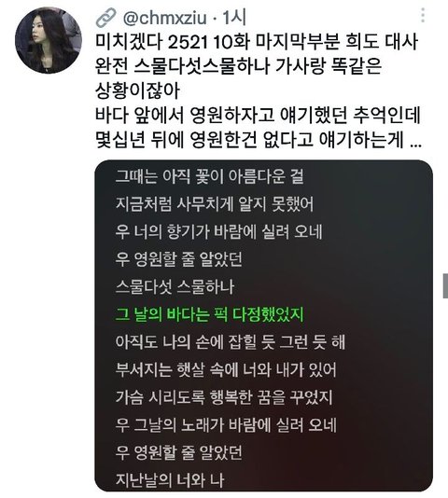Click the link chain icon

(x=106, y=18)
